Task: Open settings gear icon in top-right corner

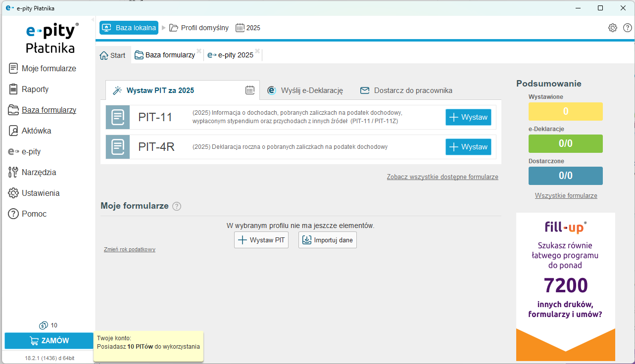Action: tap(612, 28)
